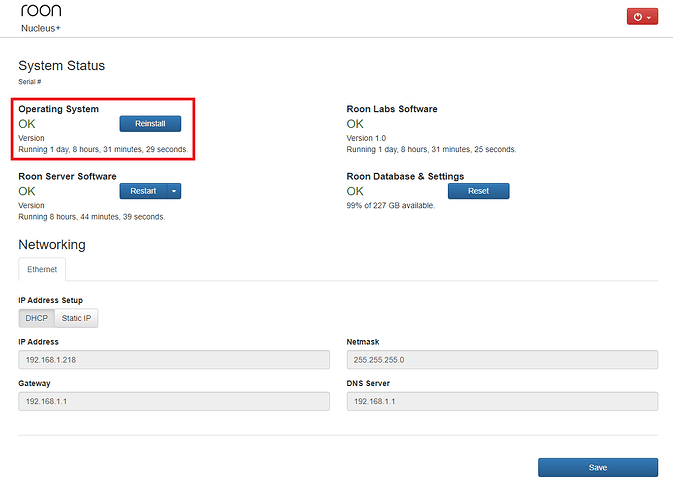Click 'Roon Labs Software' heading
Screen dimensions: 673x500
pyautogui.click(x=392, y=109)
